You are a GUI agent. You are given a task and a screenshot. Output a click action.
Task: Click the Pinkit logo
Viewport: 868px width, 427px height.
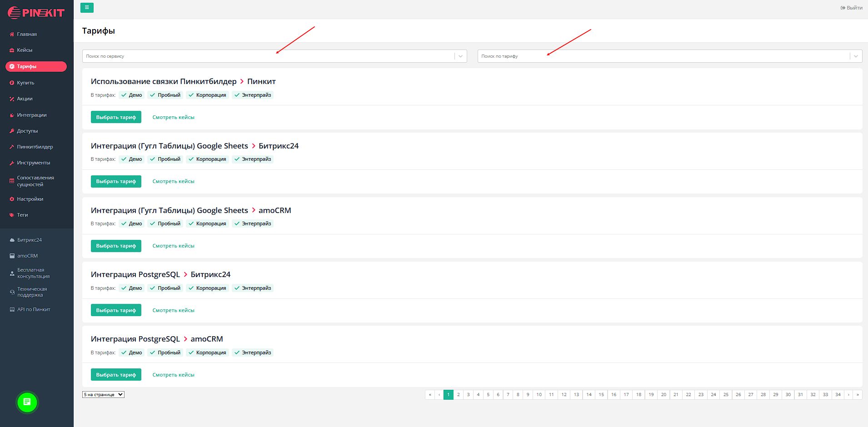pos(36,13)
